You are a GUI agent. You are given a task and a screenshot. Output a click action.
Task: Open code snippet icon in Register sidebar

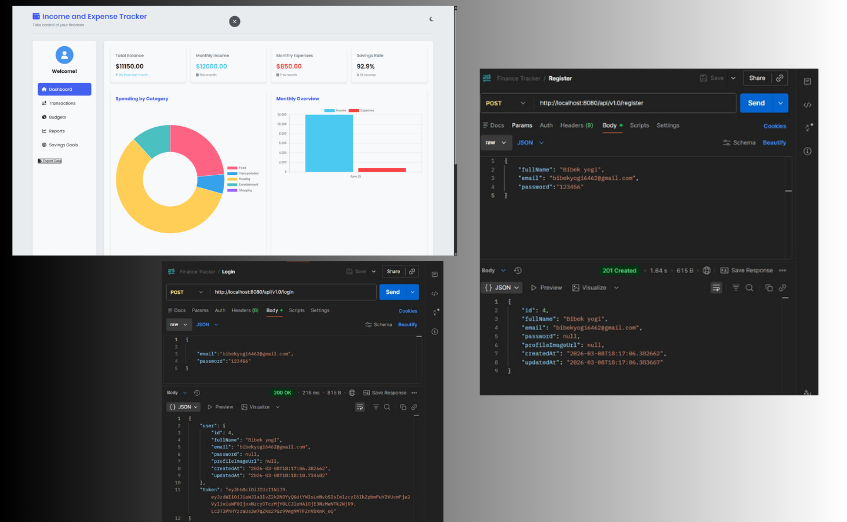807,105
